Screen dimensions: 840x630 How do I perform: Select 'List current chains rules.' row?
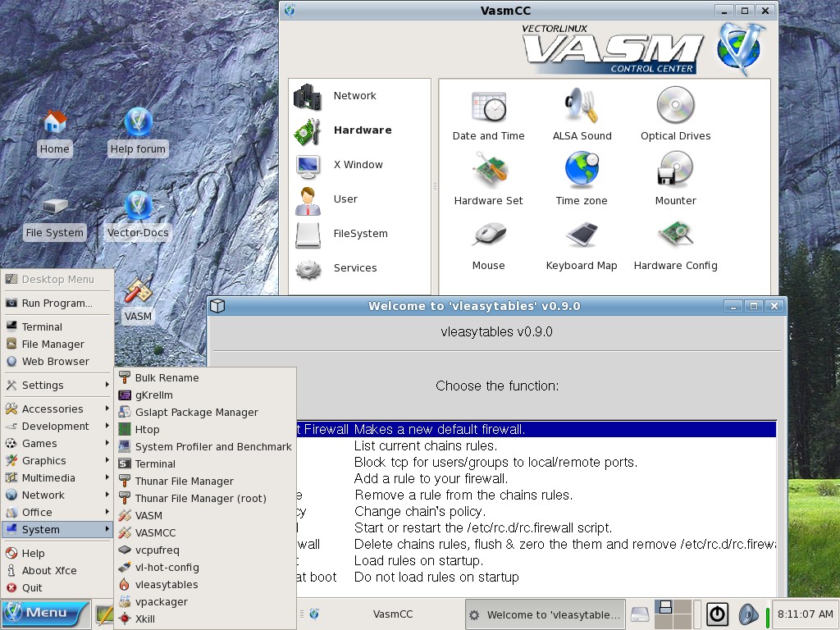536,445
